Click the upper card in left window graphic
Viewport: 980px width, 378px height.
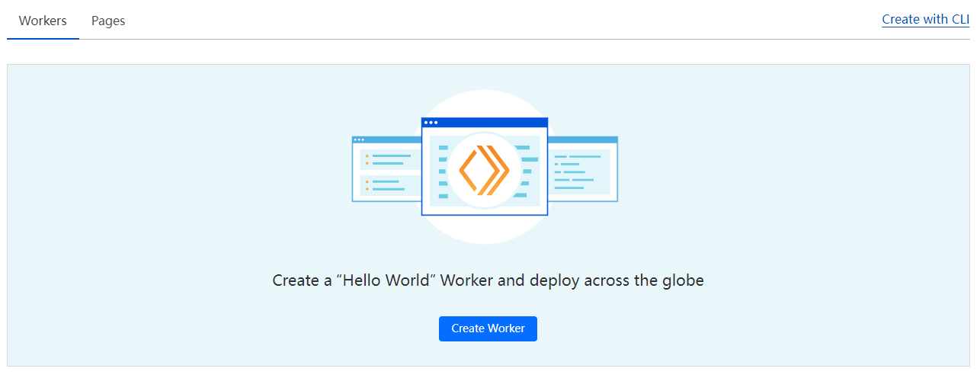(390, 159)
